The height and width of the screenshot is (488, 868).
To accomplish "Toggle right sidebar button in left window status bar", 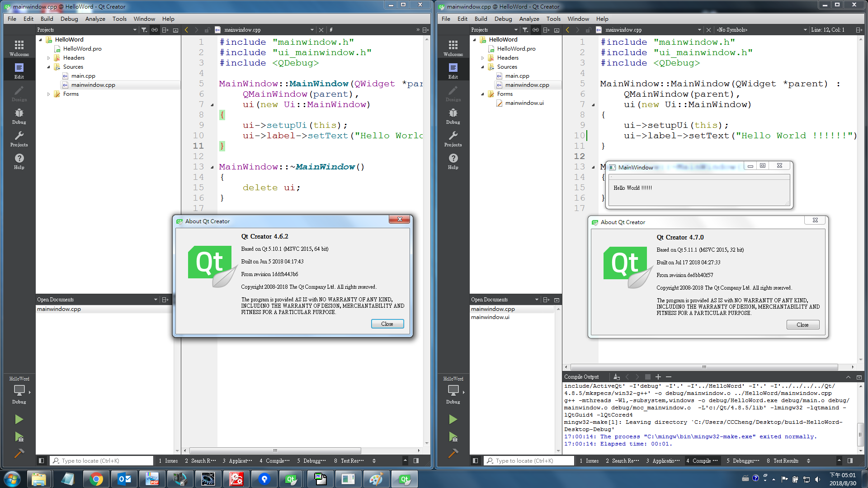I will coord(416,461).
